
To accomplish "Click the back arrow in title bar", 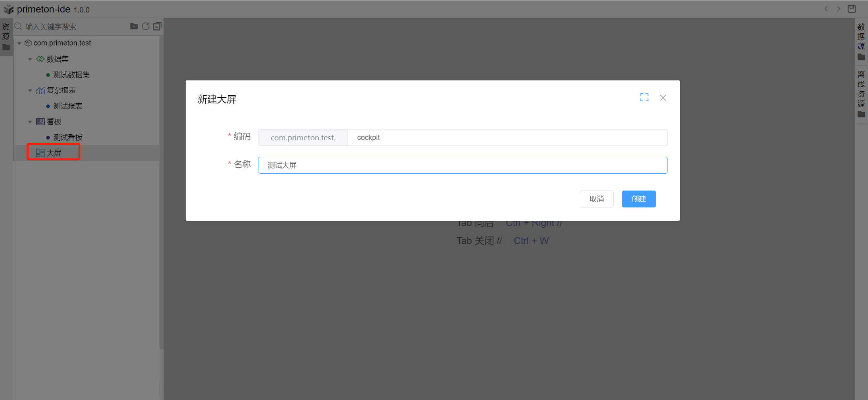I will pyautogui.click(x=826, y=9).
